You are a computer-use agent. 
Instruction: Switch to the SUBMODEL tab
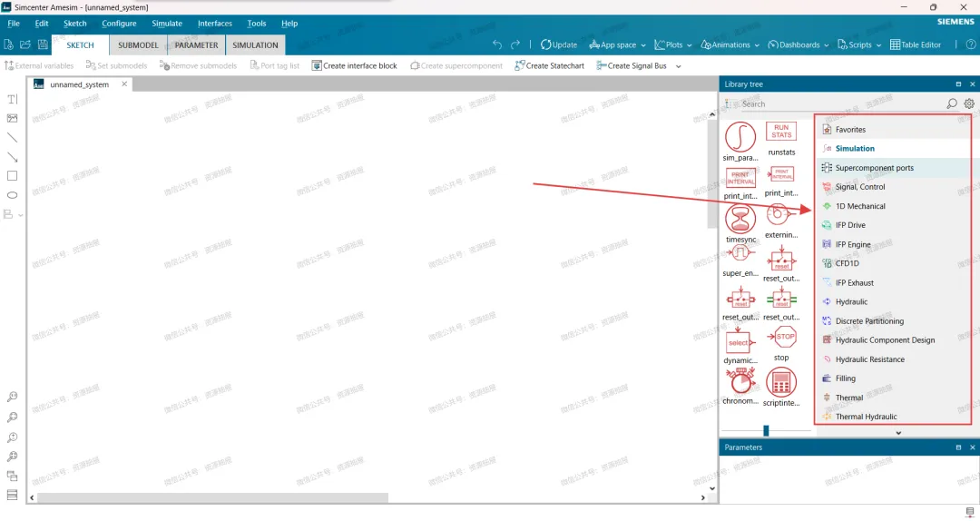[138, 45]
